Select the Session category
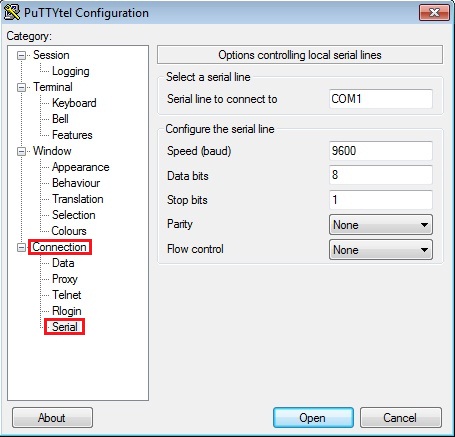This screenshot has width=455, height=437. [51, 55]
